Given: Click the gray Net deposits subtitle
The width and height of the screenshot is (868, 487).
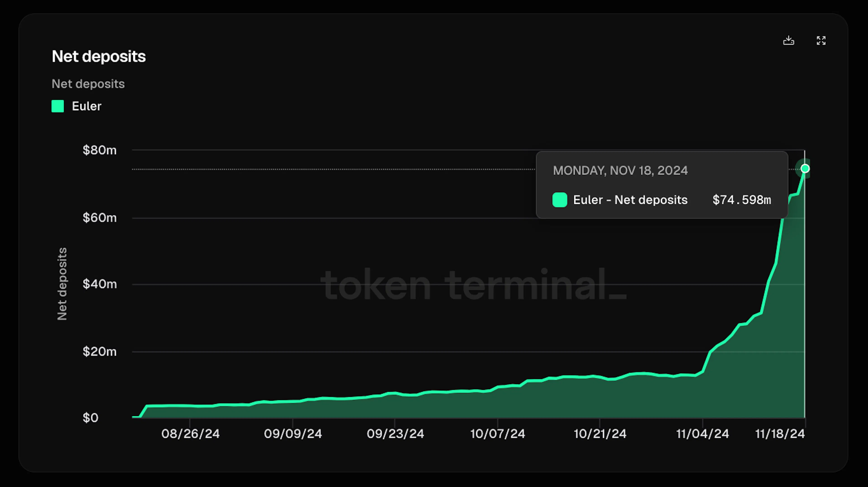Looking at the screenshot, I should pos(88,84).
